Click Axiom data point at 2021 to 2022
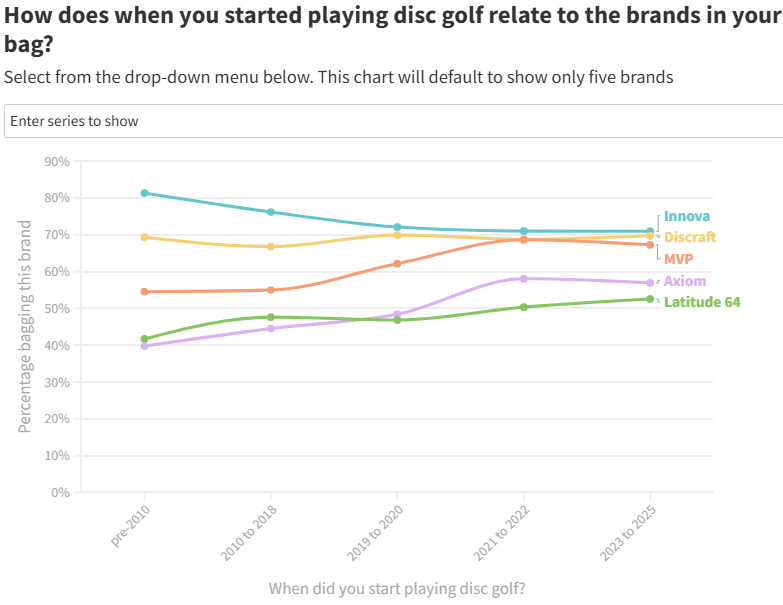Screen dimensions: 783x605 click(523, 278)
